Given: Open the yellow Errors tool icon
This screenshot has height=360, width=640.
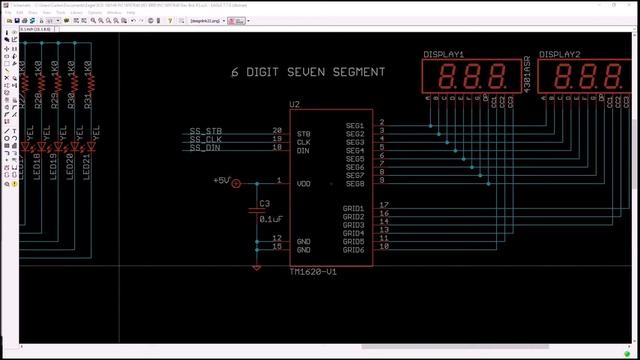Looking at the screenshot, I should pyautogui.click(x=14, y=184).
